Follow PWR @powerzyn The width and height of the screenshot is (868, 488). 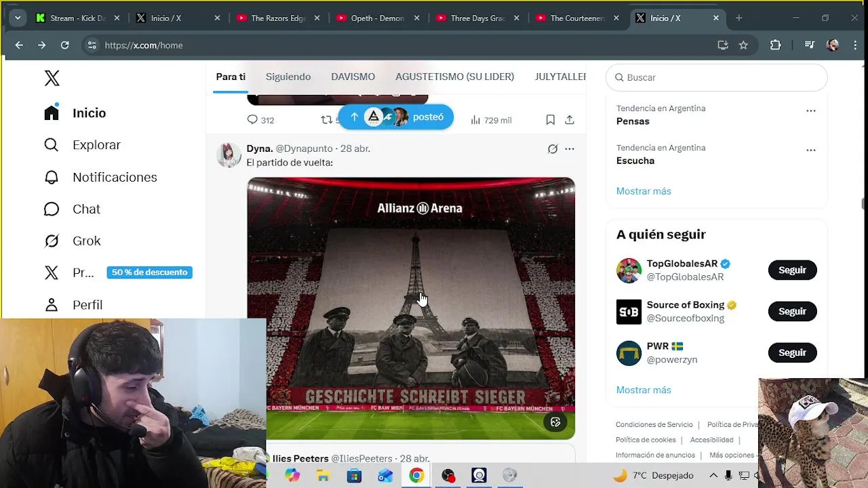(x=792, y=353)
